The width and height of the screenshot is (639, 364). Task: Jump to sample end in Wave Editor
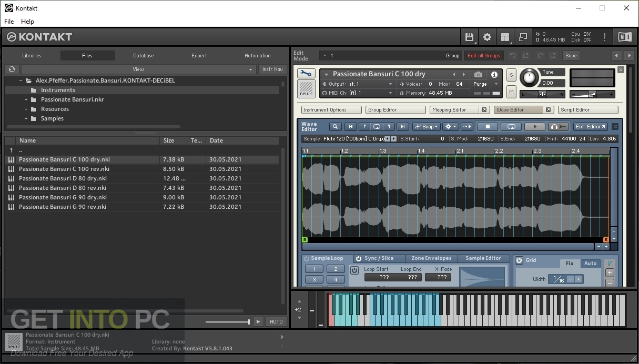pyautogui.click(x=403, y=127)
